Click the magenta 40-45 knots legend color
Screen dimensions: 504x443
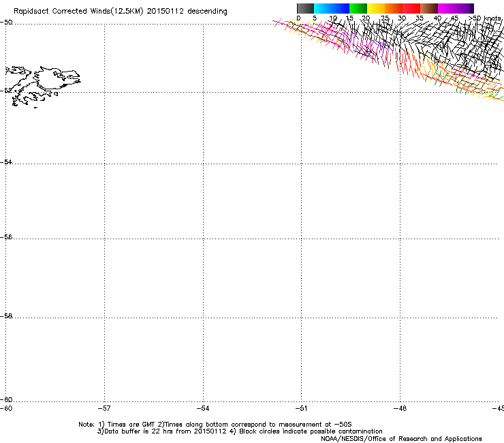pyautogui.click(x=447, y=8)
